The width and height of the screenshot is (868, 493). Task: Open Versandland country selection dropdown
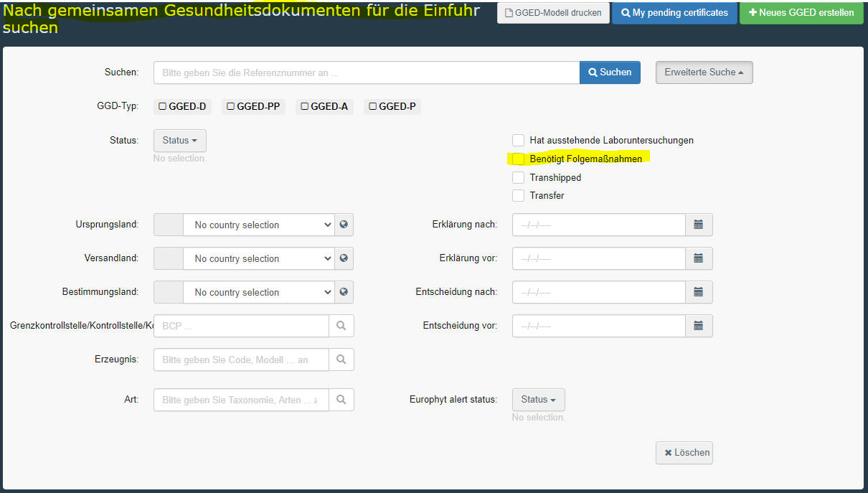point(259,258)
